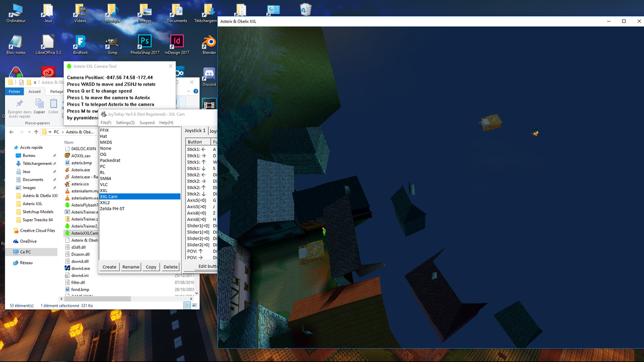Open Sketchup Models in navigation pane
The height and width of the screenshot is (362, 644).
(38, 212)
